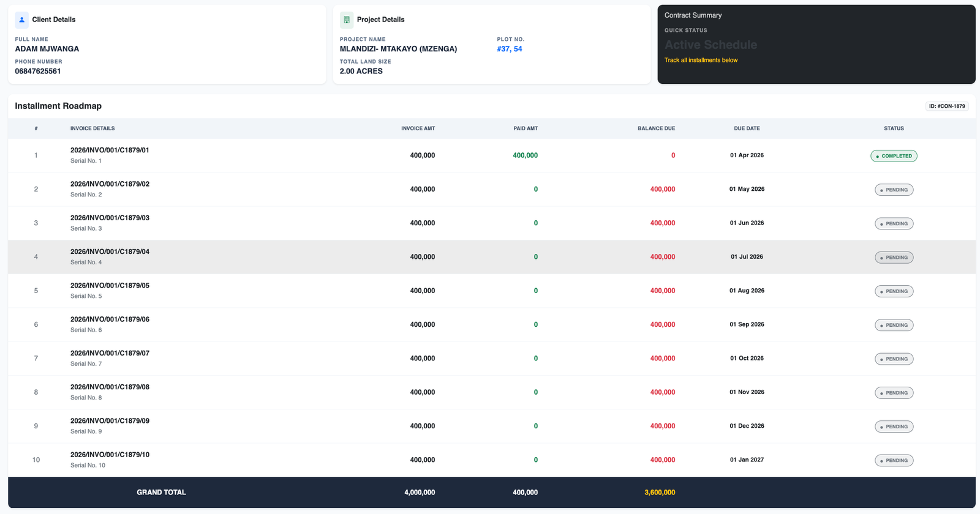This screenshot has width=980, height=514.
Task: Click the Active Schedule status text
Action: (x=710, y=45)
